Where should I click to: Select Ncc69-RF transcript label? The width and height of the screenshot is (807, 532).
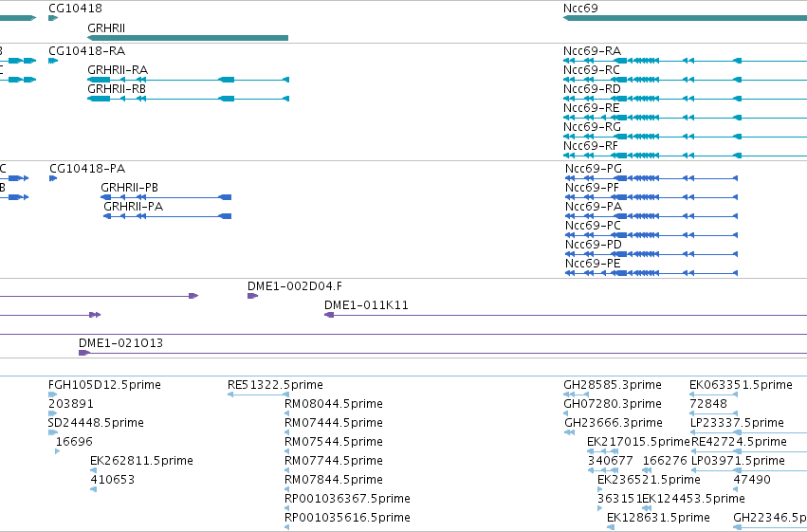pos(591,146)
